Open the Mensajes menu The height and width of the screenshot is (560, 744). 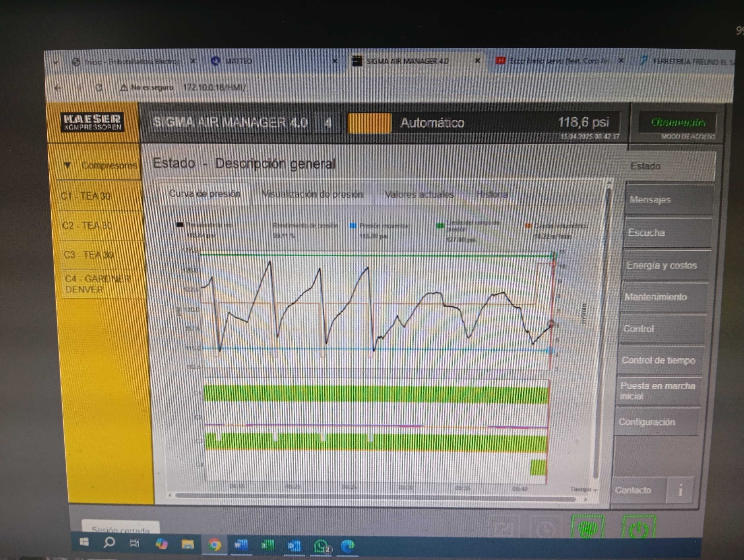tap(669, 200)
